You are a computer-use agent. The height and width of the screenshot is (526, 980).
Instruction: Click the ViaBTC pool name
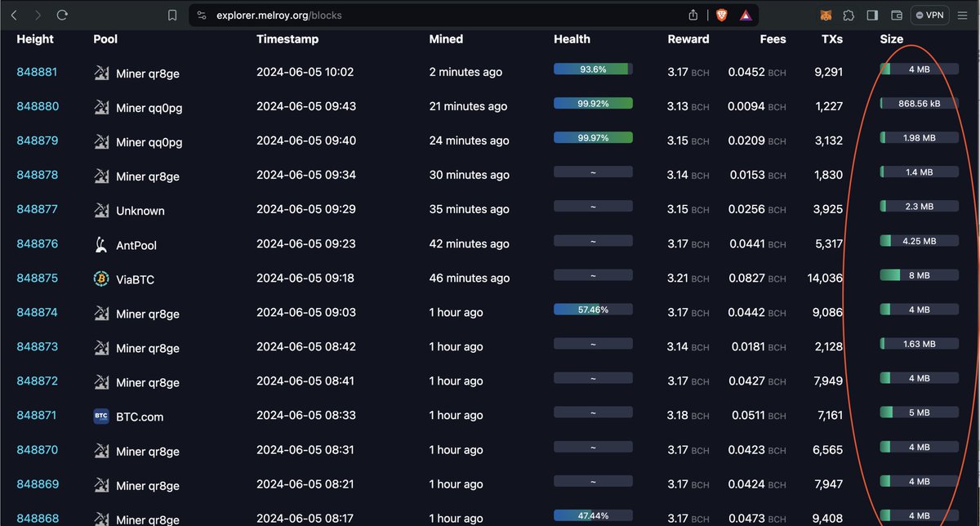[135, 279]
